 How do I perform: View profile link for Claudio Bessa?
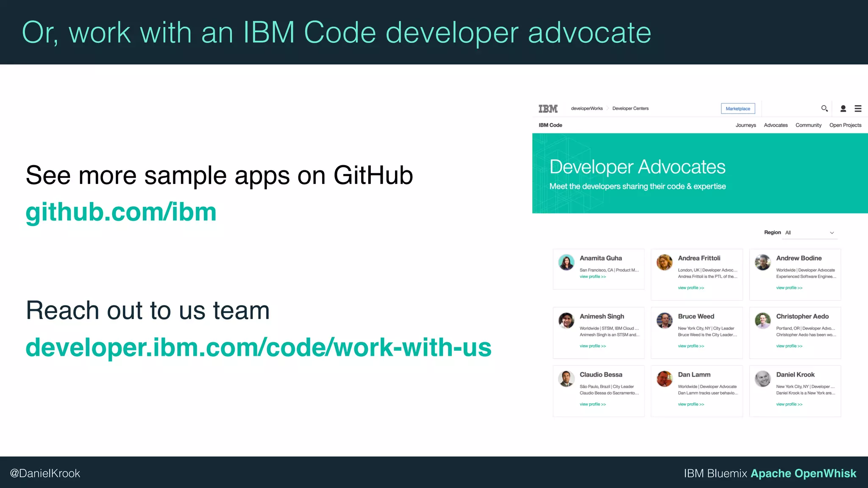pos(593,404)
